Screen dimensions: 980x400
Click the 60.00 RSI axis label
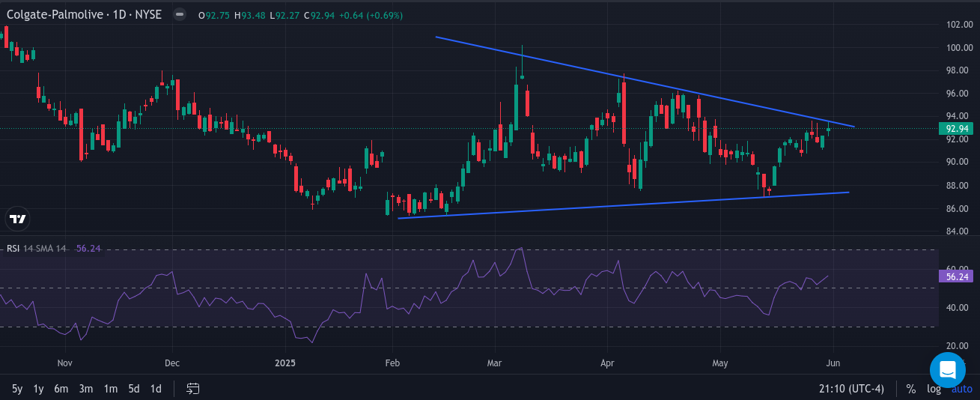[x=958, y=269]
